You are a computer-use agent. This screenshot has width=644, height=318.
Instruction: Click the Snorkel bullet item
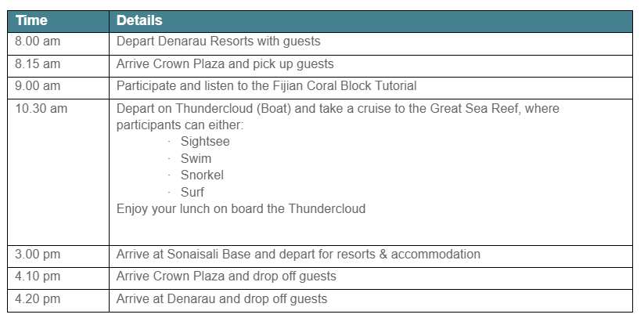pyautogui.click(x=202, y=175)
